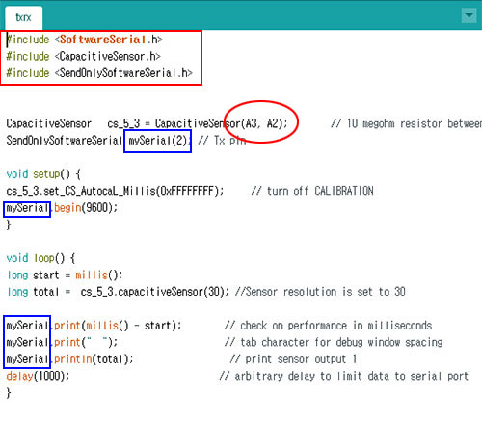The width and height of the screenshot is (482, 448).
Task: Click mySerial(2) declaration text
Action: pos(157,141)
